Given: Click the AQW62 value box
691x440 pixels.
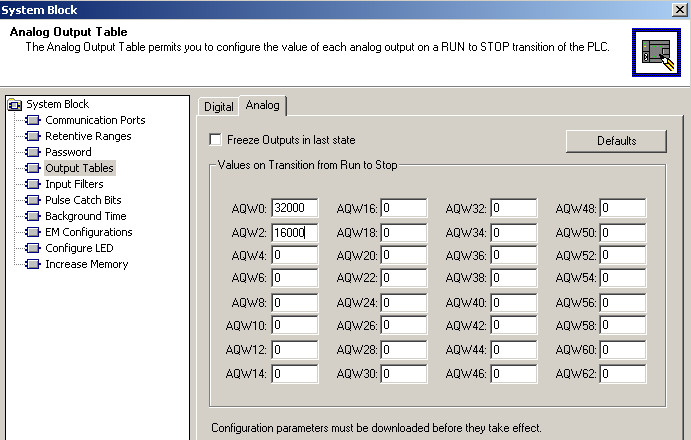Looking at the screenshot, I should click(x=622, y=373).
